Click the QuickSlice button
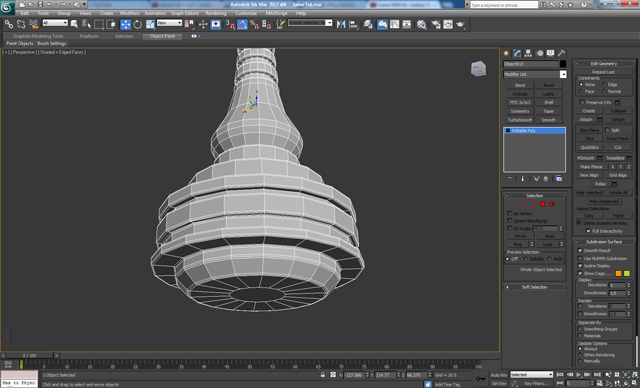 (590, 147)
